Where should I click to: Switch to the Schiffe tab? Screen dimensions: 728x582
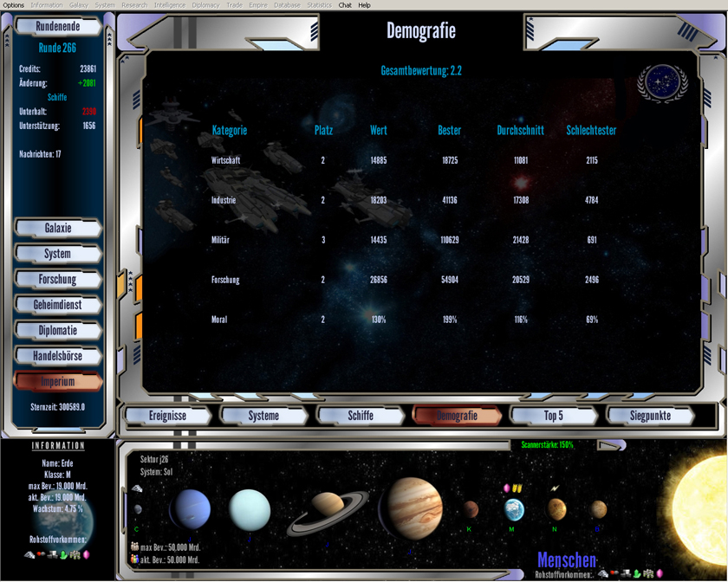pyautogui.click(x=361, y=416)
